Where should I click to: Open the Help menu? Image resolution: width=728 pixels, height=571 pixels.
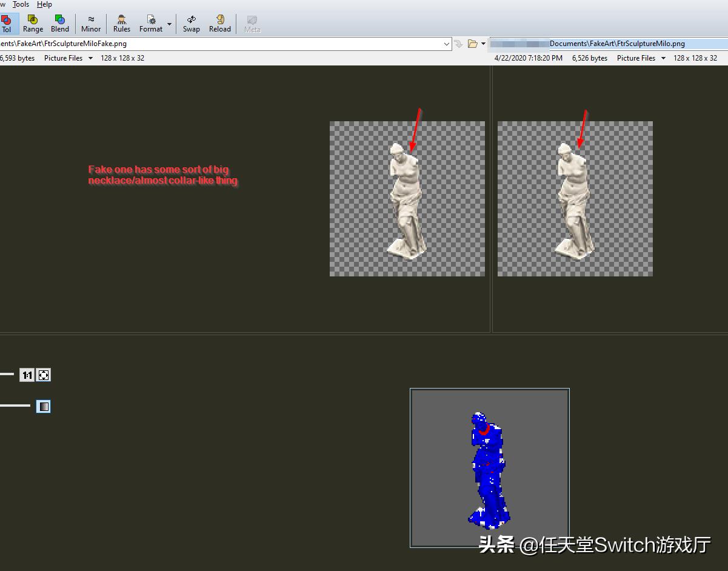click(x=44, y=4)
